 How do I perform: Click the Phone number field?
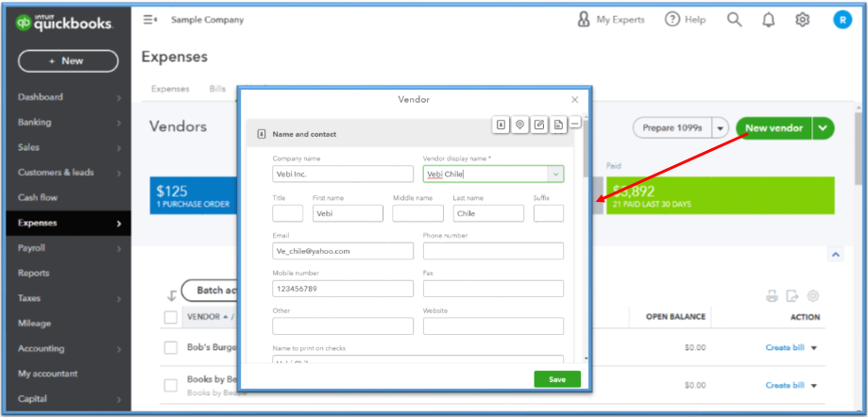coord(493,251)
